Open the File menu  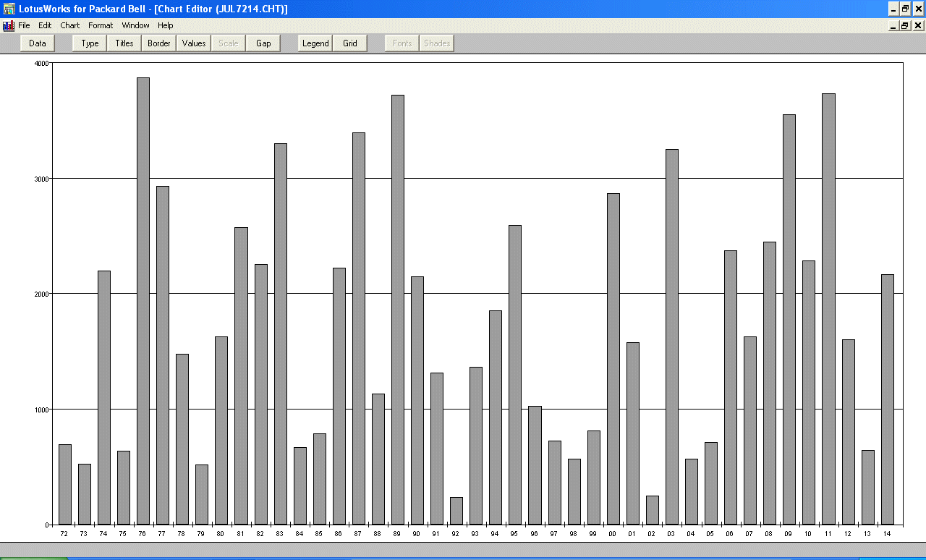[x=25, y=25]
